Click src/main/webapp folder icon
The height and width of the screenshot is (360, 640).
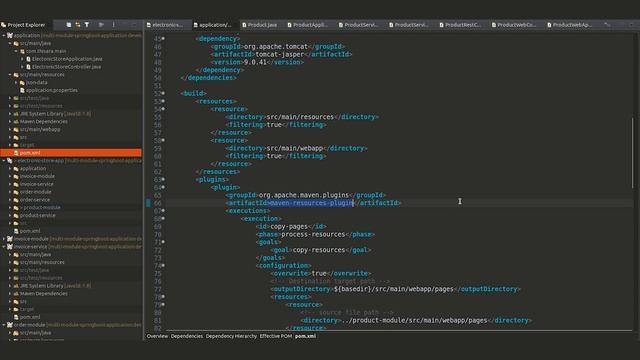click(x=16, y=129)
